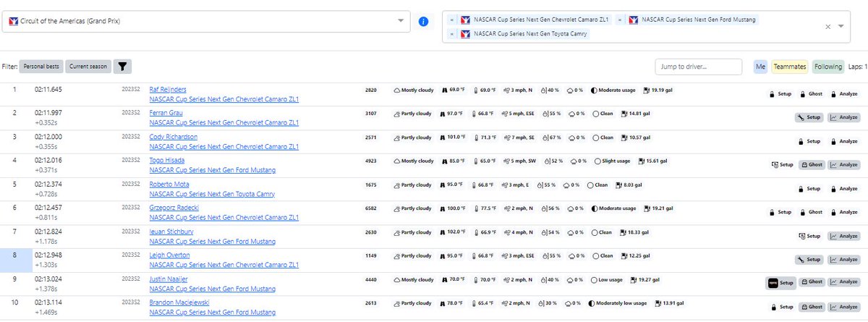Open Grzegorz Radecki driver link

click(174, 208)
